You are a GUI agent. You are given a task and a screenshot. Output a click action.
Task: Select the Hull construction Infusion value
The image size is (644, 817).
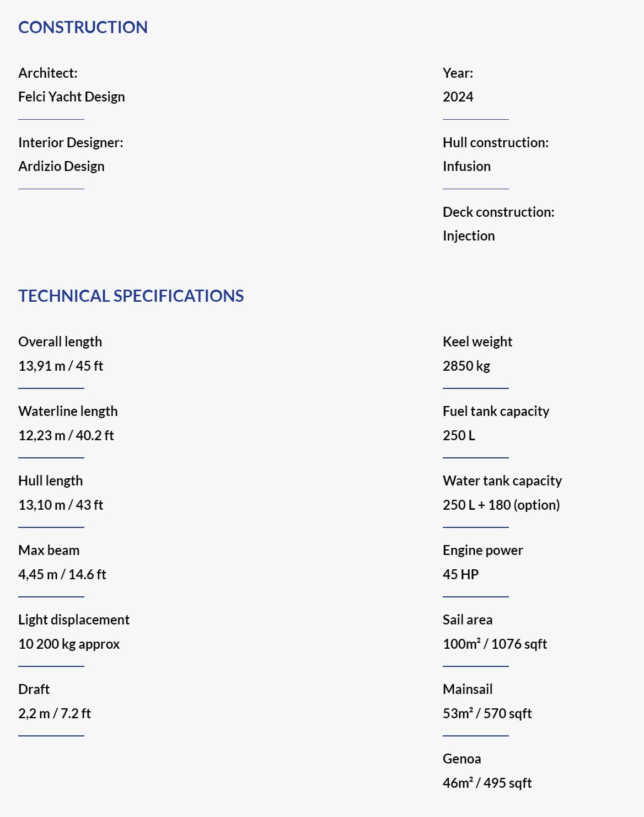(466, 166)
